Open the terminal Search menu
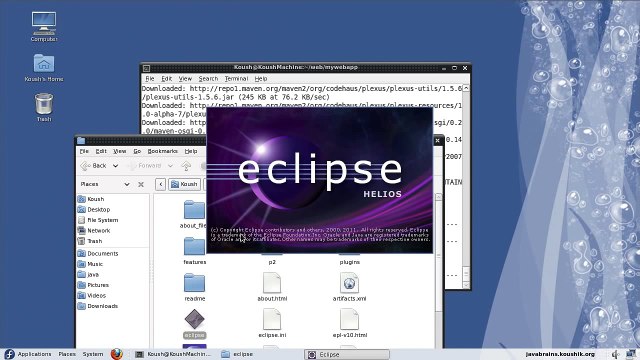 (x=208, y=79)
